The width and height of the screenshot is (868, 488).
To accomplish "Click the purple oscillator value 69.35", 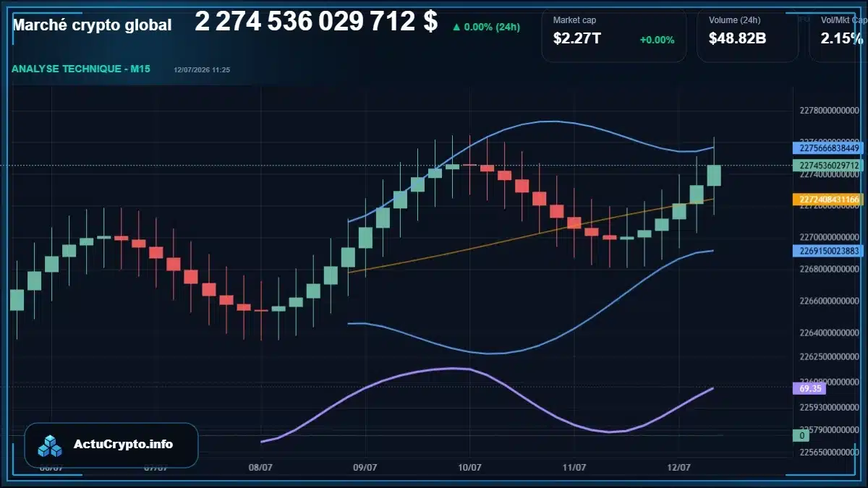I will 809,388.
